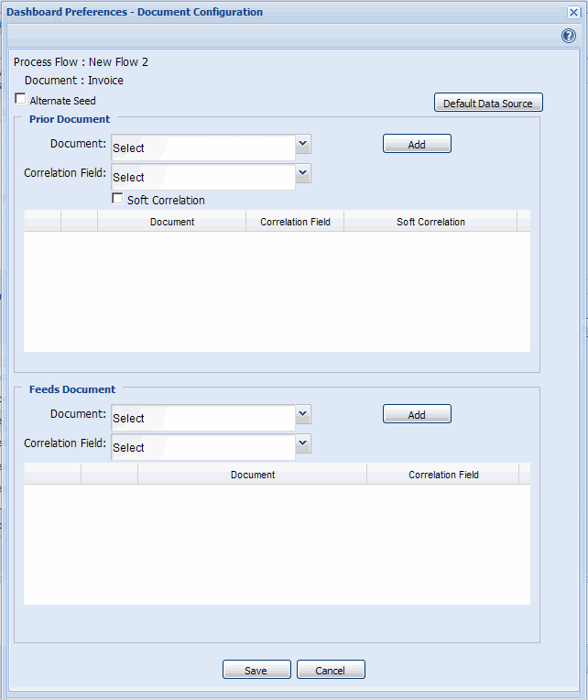588x700 pixels.
Task: Click the Correlation Field column header in the Prior Document table
Action: 295,222
